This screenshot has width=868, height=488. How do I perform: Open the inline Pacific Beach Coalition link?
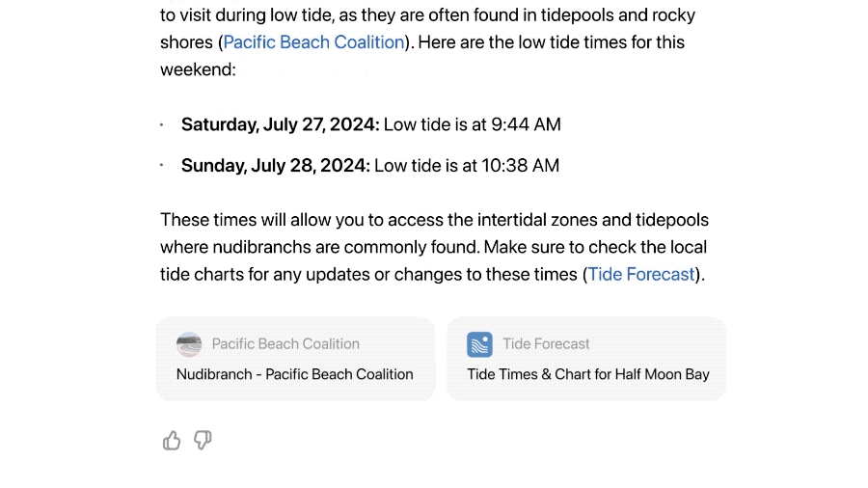(x=313, y=42)
